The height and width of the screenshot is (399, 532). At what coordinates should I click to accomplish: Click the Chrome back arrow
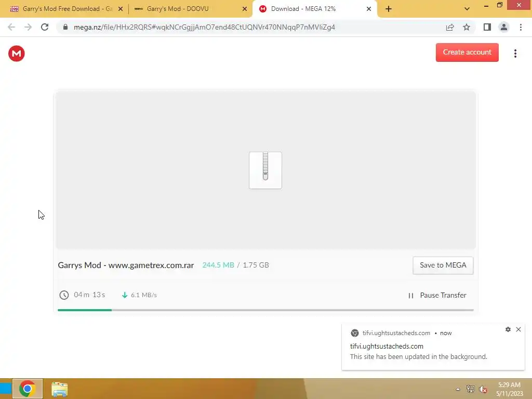tap(11, 27)
